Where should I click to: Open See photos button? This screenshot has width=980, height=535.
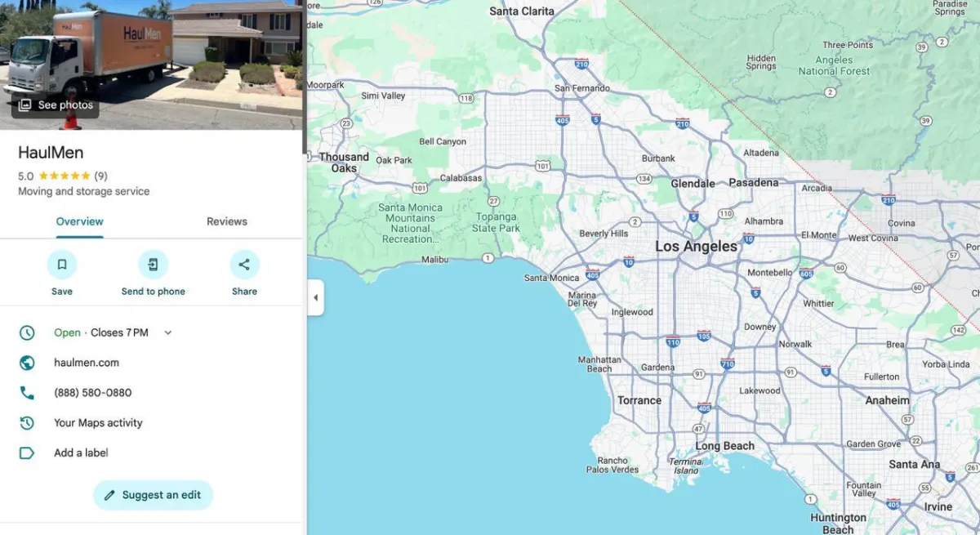[56, 105]
